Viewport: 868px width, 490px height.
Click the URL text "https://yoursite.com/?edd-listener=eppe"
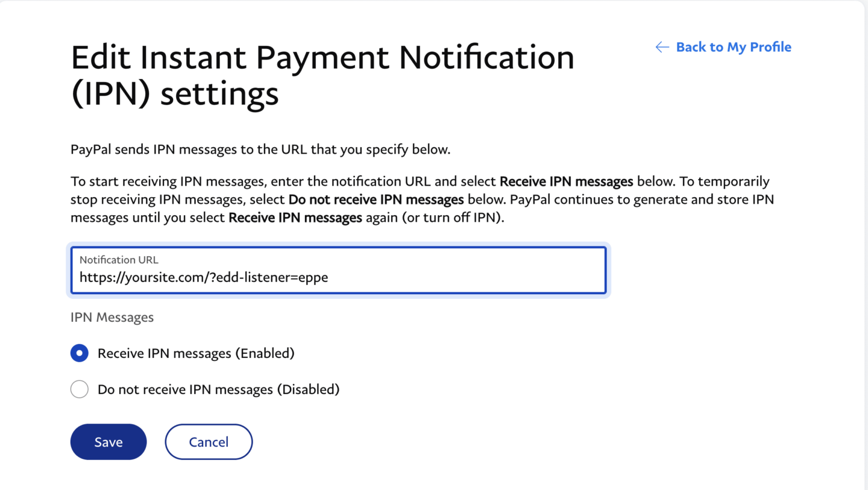click(204, 277)
